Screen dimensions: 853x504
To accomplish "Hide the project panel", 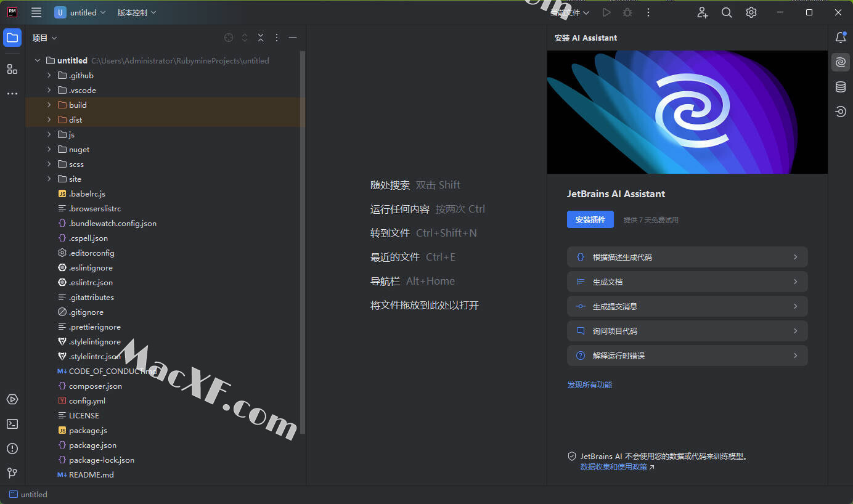I will click(293, 38).
